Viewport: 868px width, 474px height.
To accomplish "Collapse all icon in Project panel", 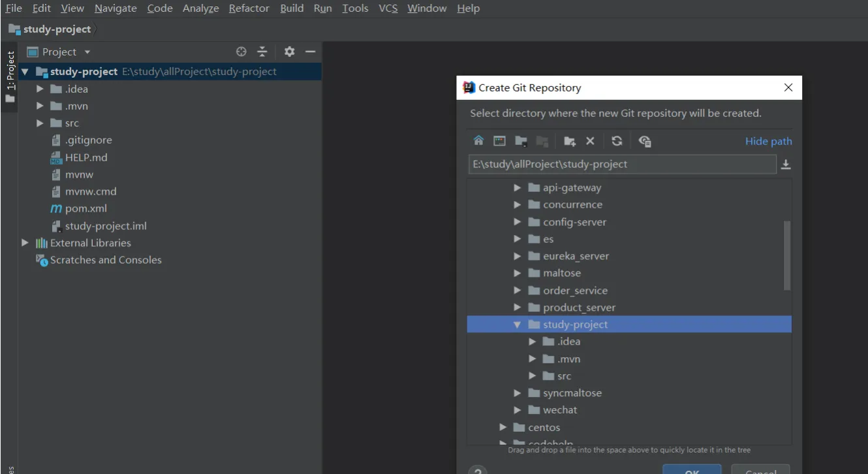I will click(x=262, y=52).
